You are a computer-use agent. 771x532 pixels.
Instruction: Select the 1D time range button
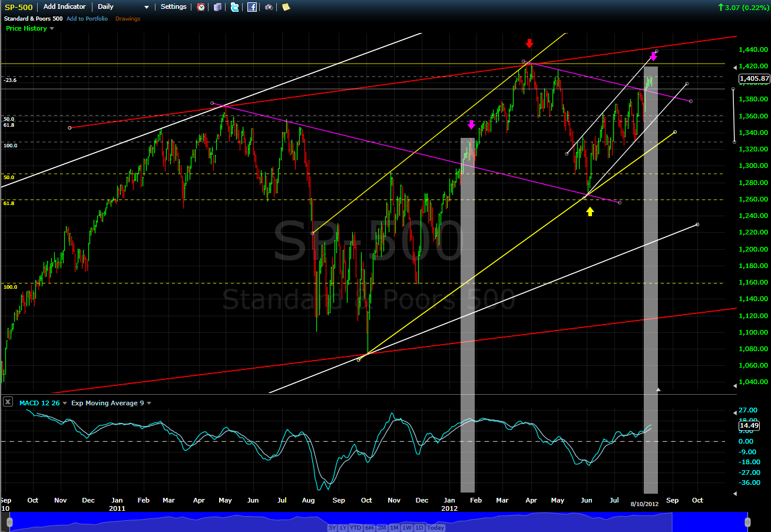pyautogui.click(x=419, y=527)
